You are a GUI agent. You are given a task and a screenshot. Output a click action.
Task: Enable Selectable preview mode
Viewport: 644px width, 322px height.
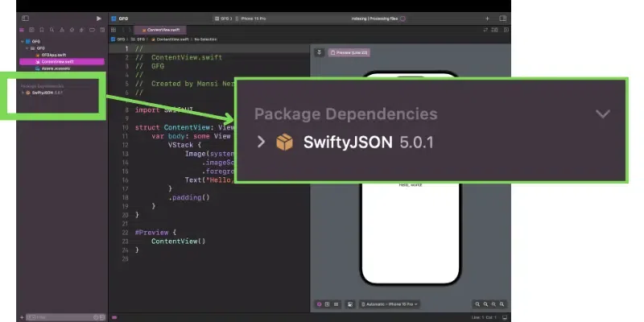point(327,304)
